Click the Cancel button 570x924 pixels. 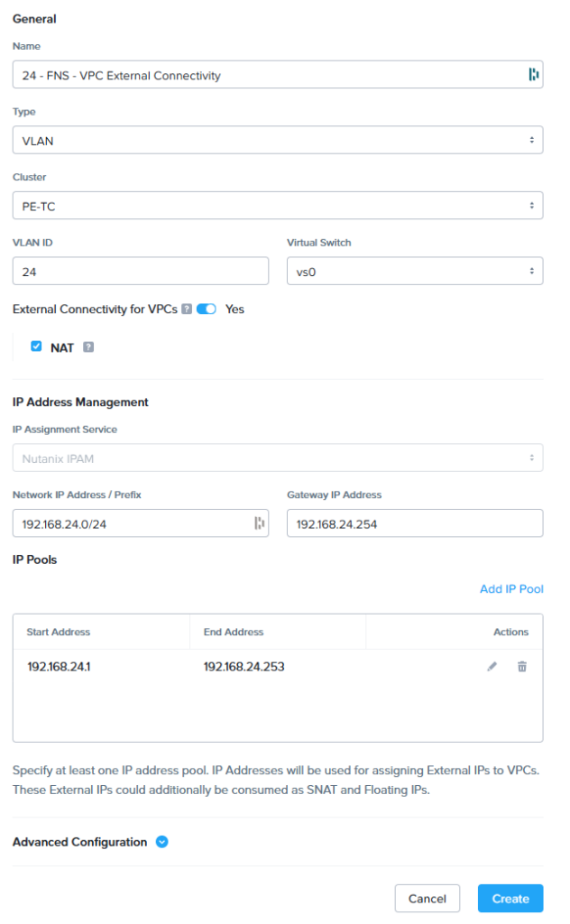point(427,898)
